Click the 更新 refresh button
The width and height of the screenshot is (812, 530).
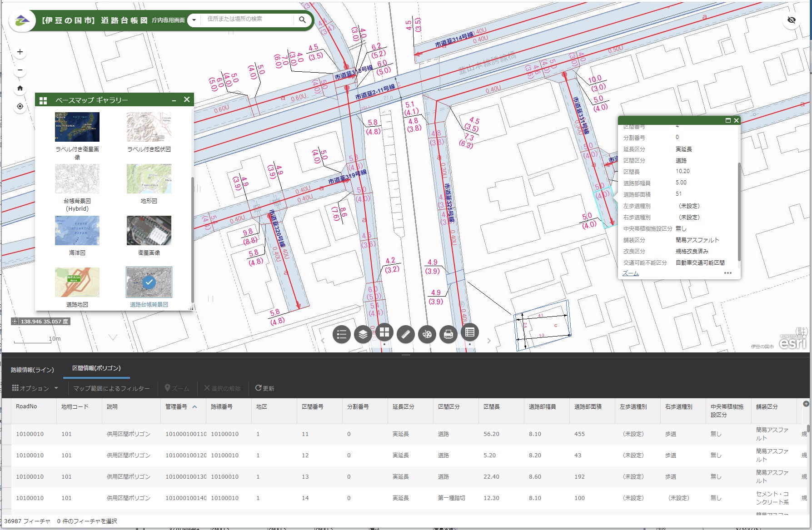264,388
